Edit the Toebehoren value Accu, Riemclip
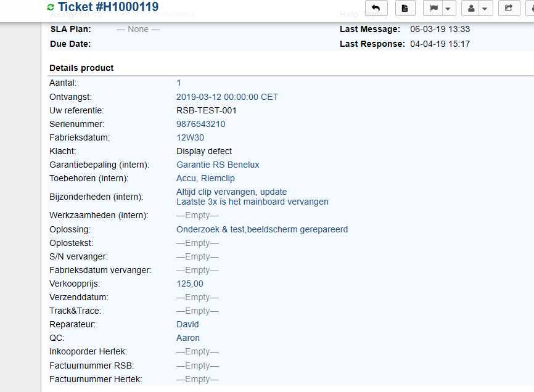Viewport: 534px width, 392px height. pyautogui.click(x=206, y=178)
